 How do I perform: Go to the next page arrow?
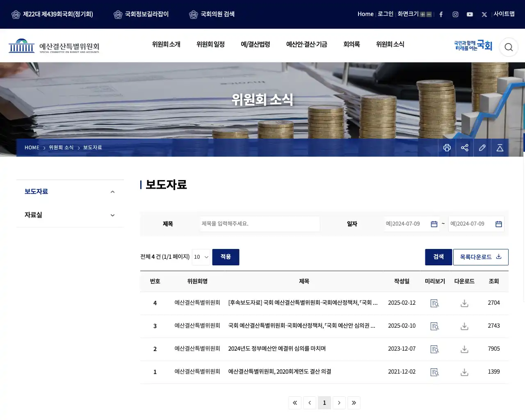(339, 403)
